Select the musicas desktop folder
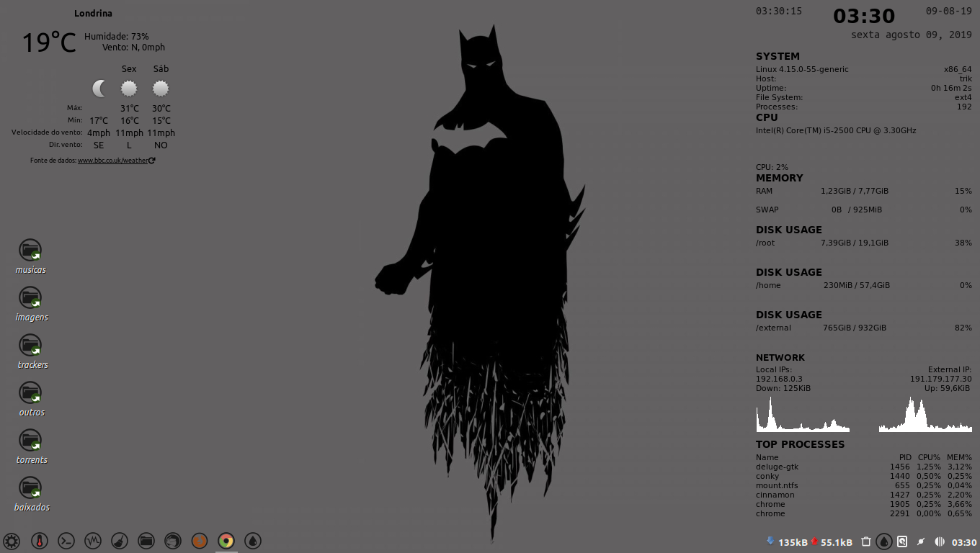Viewport: 980px width, 553px height. [30, 251]
